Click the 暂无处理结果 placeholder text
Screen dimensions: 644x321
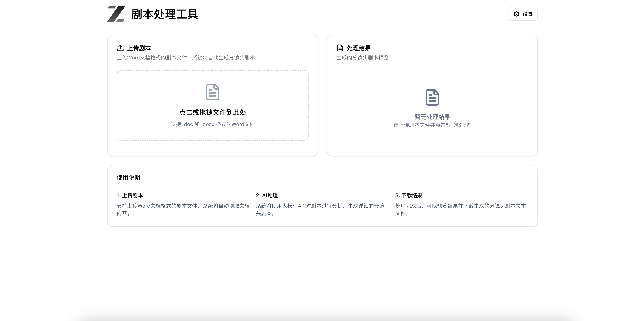(x=432, y=117)
